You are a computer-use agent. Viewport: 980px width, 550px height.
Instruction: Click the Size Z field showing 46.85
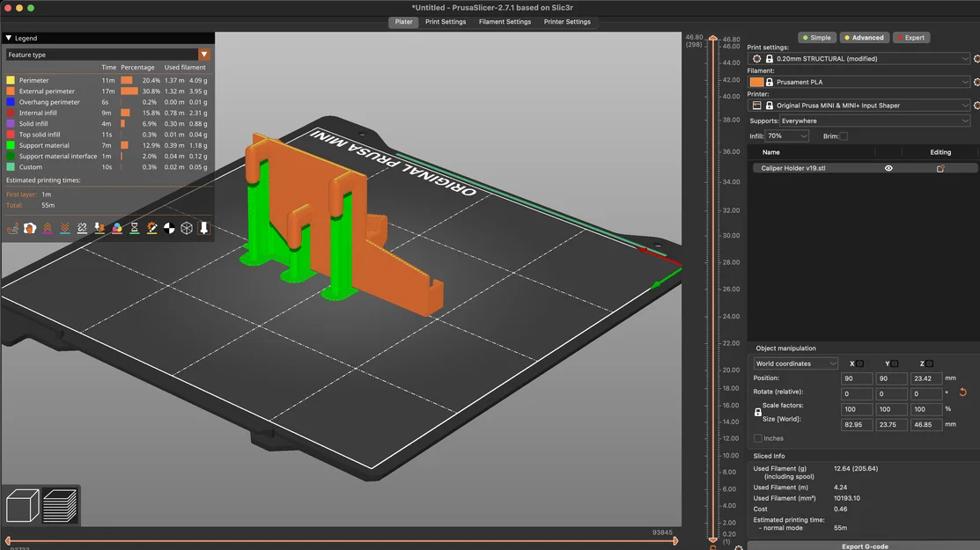coord(925,424)
